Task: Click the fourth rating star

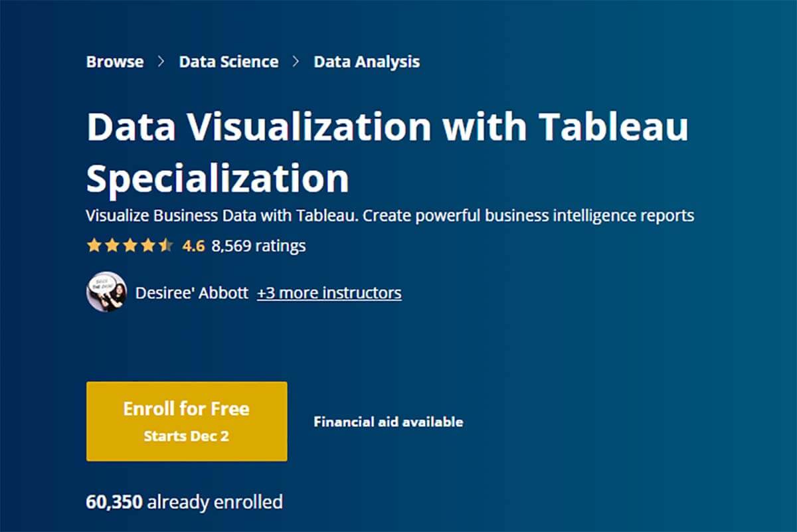Action: point(148,246)
